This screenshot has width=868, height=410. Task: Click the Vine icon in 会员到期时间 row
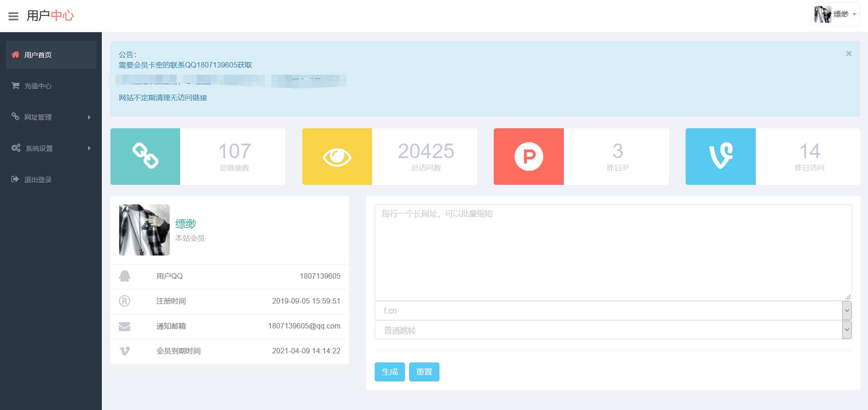coord(124,351)
